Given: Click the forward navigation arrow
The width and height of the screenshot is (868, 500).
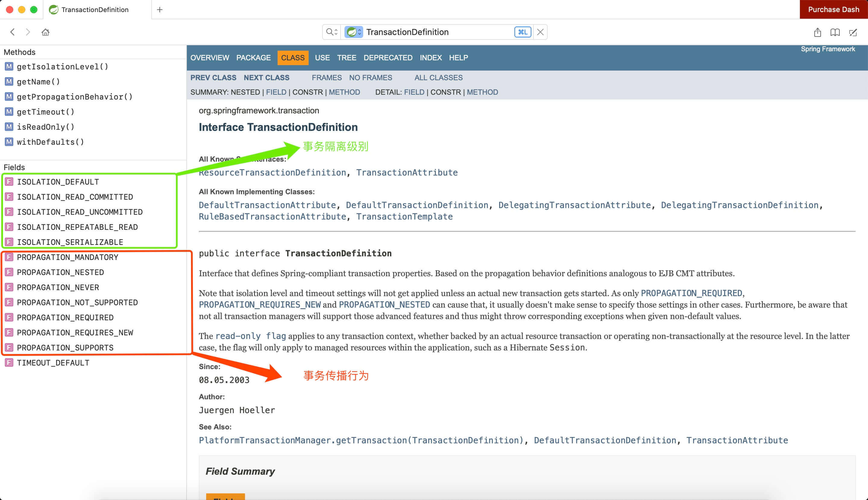Looking at the screenshot, I should [28, 32].
